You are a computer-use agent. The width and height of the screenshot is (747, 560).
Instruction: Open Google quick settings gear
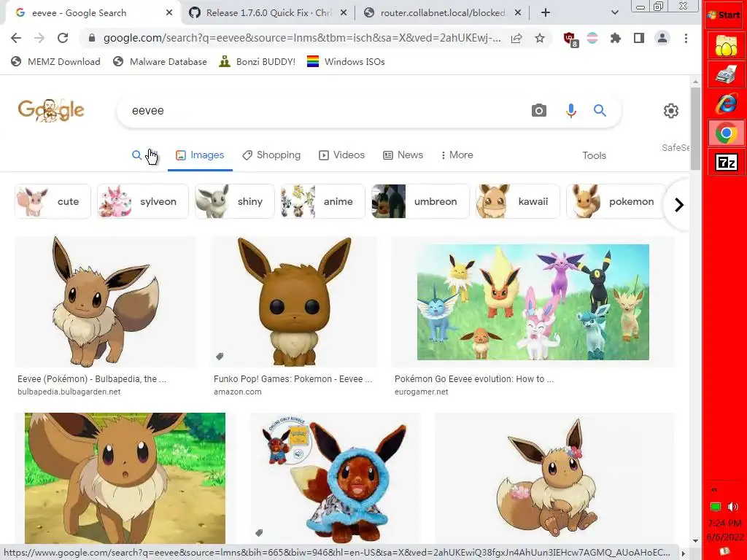(x=671, y=111)
